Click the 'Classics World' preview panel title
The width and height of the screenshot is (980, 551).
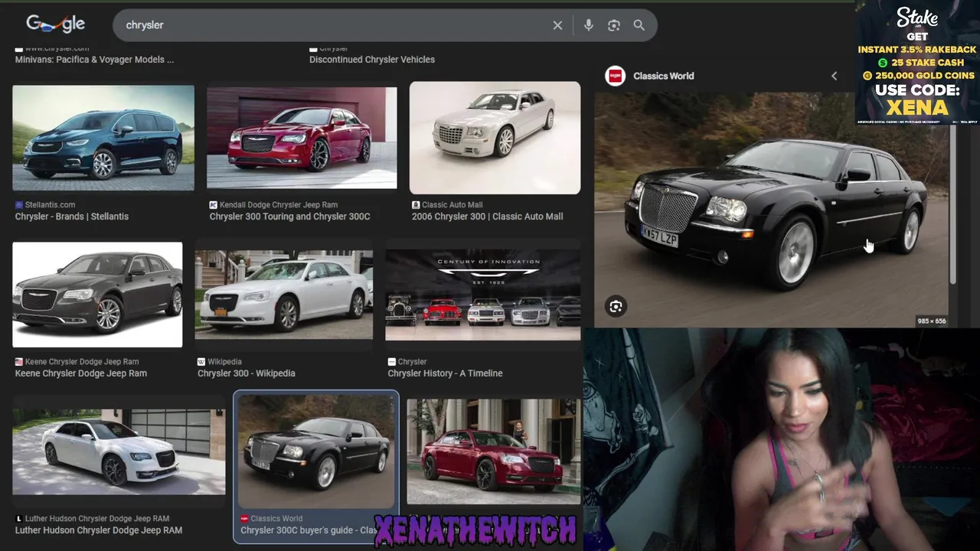tap(664, 76)
